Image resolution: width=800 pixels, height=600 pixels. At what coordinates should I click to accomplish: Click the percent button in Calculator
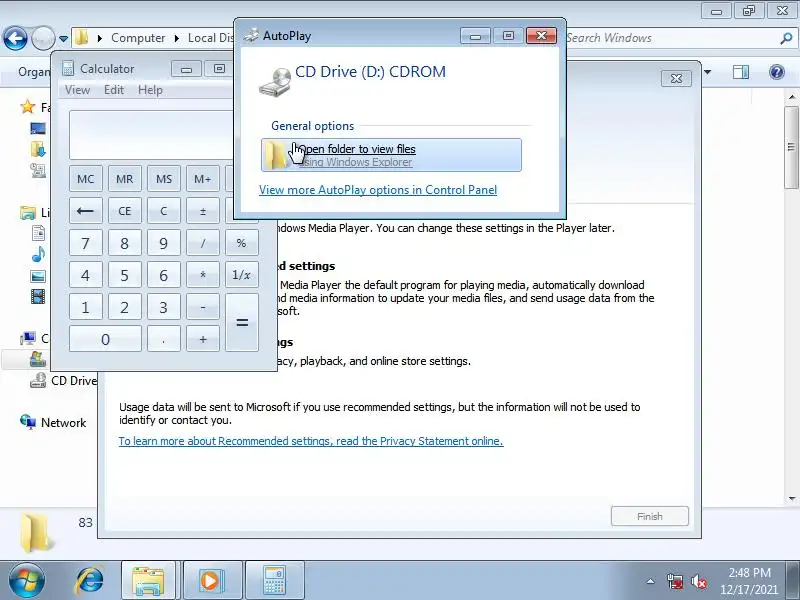click(242, 243)
